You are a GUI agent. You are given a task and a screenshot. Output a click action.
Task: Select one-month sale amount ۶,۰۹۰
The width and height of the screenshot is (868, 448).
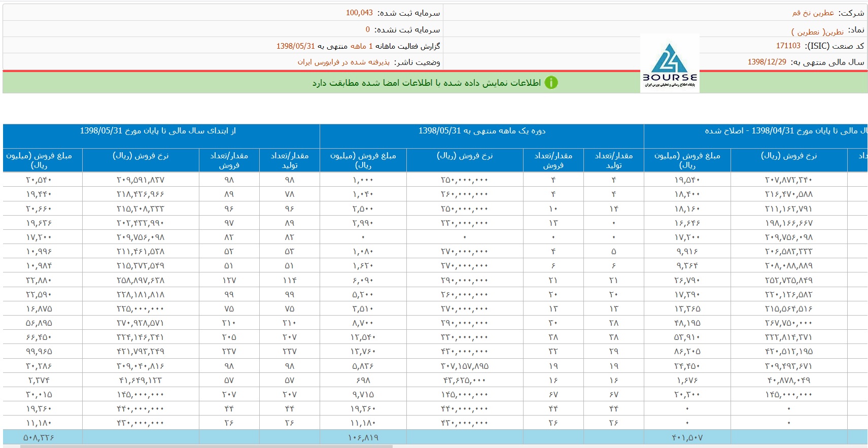363,280
